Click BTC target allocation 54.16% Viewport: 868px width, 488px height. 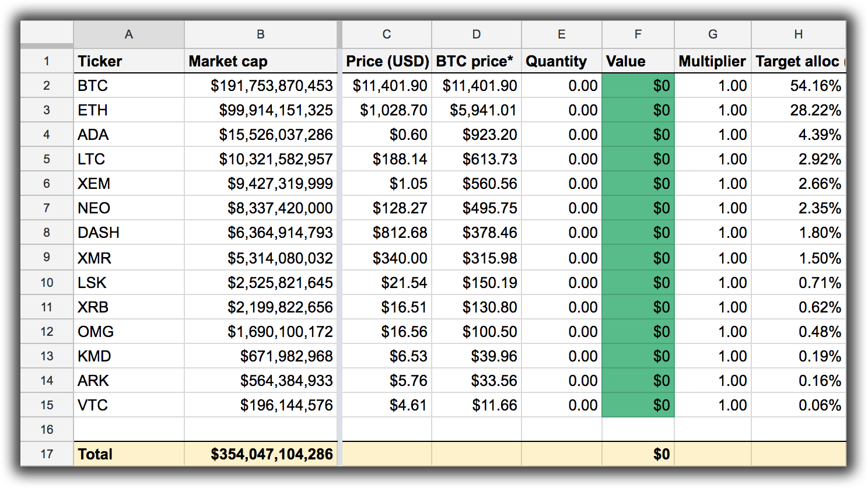click(x=798, y=86)
